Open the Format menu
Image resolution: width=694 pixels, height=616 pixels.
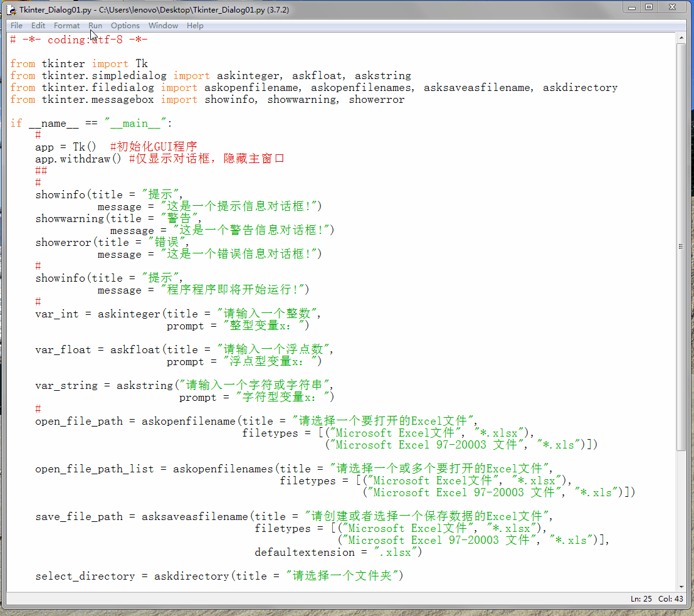(67, 26)
